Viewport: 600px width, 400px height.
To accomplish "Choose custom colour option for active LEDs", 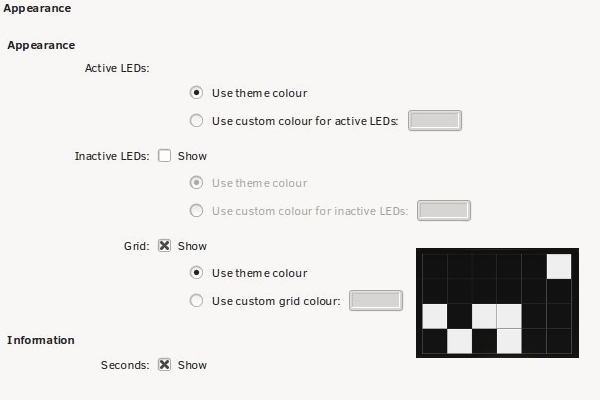I will coord(197,121).
